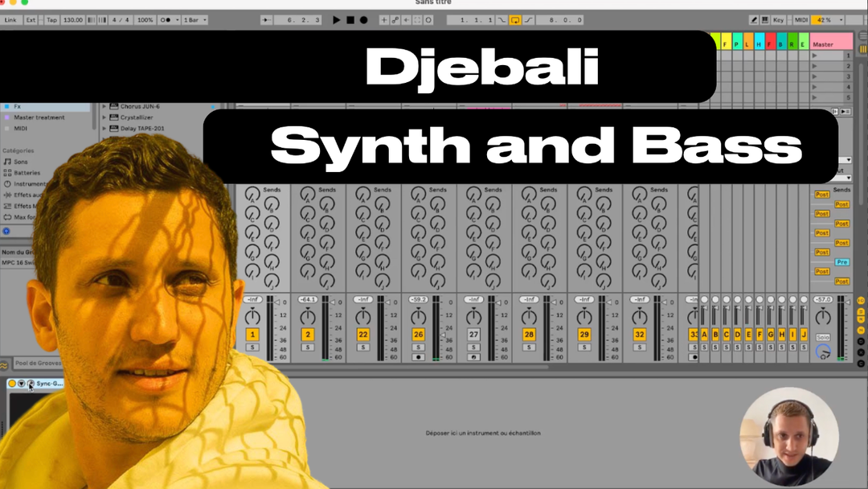
Task: Arm track 26 for recording
Action: pyautogui.click(x=418, y=357)
